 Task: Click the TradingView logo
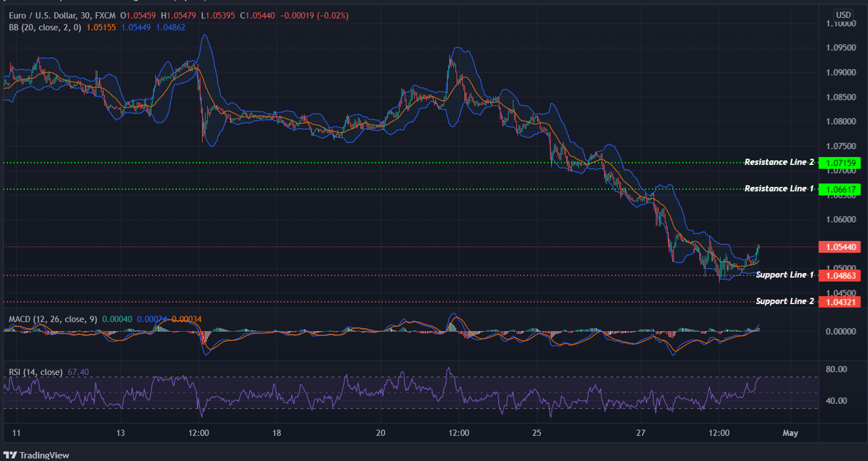coord(37,455)
